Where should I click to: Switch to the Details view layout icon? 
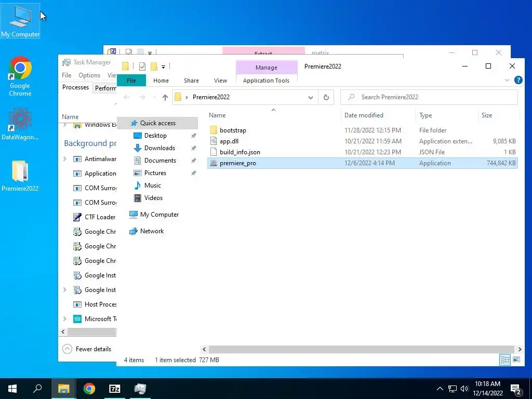[x=505, y=360]
